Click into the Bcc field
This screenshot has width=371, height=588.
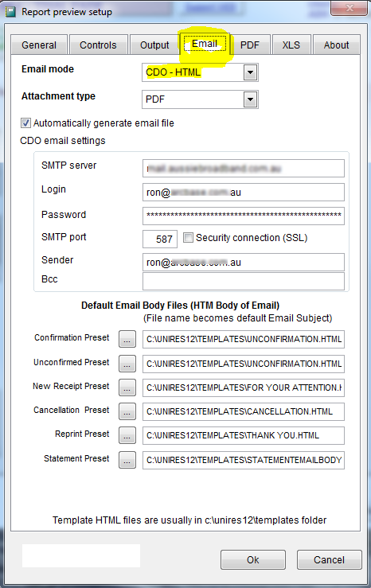coord(244,281)
